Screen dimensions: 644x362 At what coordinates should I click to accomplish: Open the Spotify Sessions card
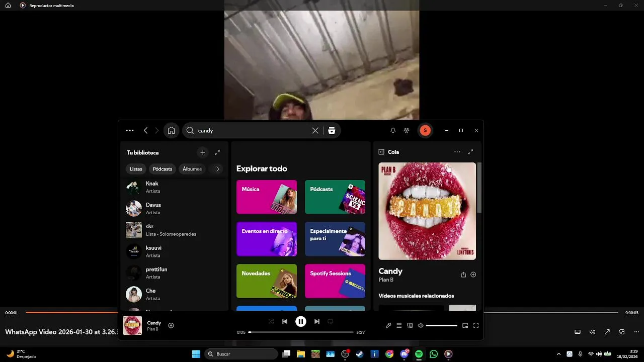(x=335, y=281)
